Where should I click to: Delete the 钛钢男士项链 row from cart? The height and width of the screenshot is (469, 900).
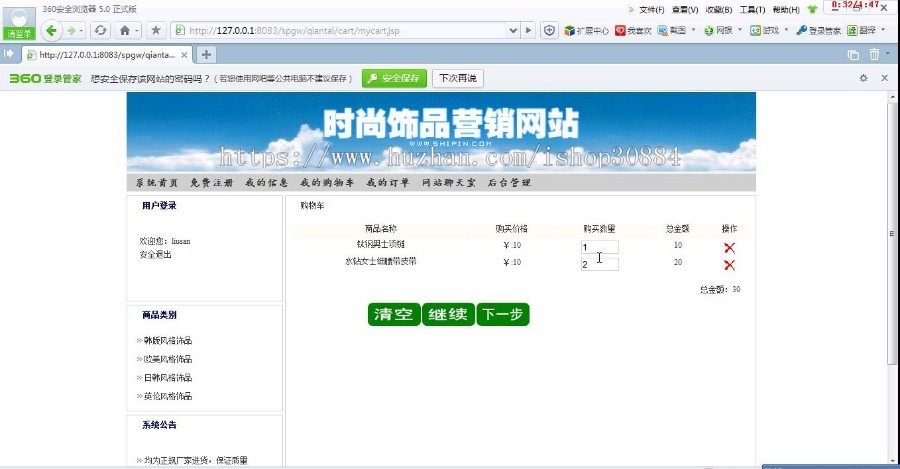click(730, 248)
